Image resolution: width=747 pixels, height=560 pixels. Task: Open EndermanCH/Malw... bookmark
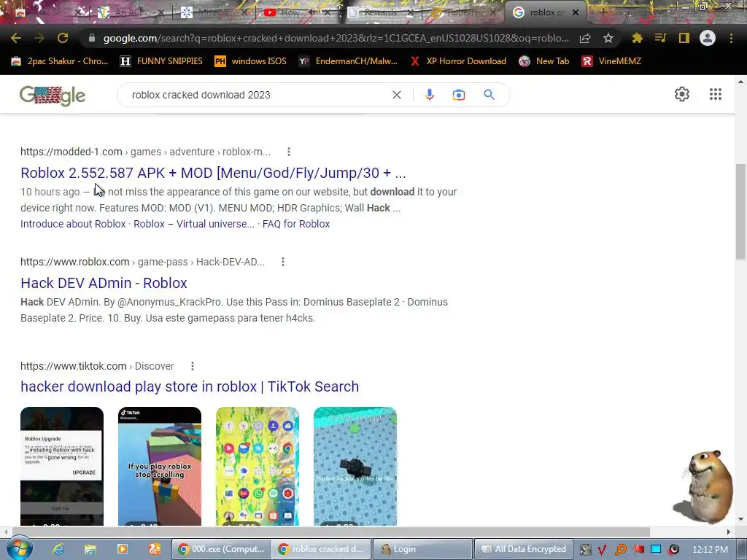349,61
